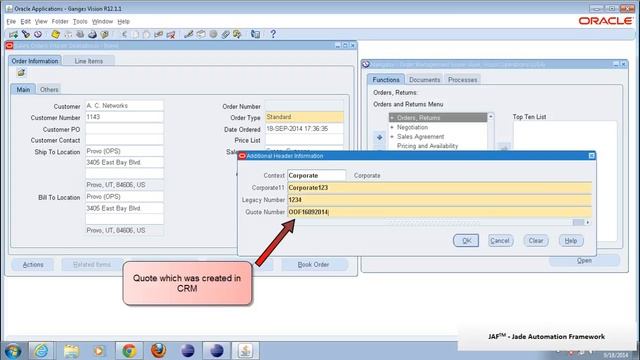Click the Customer Number field showing 1143

[x=124, y=117]
